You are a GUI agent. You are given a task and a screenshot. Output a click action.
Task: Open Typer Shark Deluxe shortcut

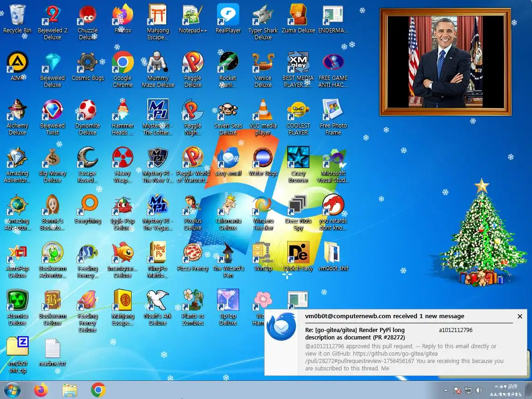point(263,22)
